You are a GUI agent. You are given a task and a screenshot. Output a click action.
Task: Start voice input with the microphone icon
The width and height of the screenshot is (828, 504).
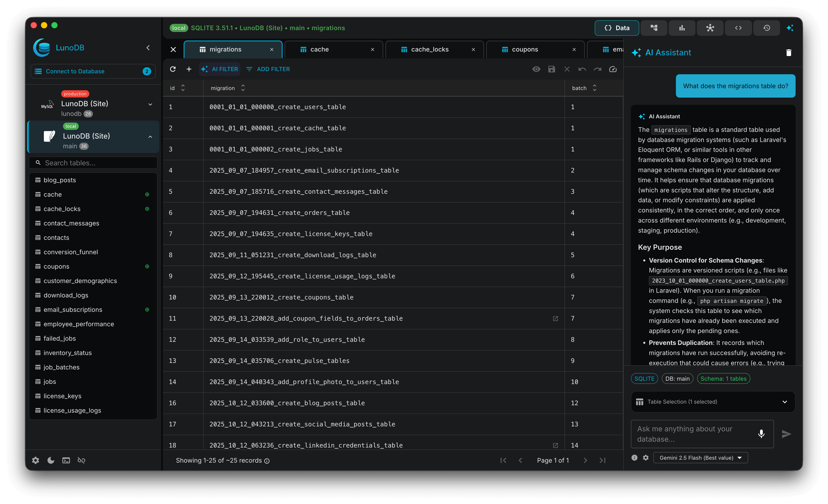[x=761, y=434]
